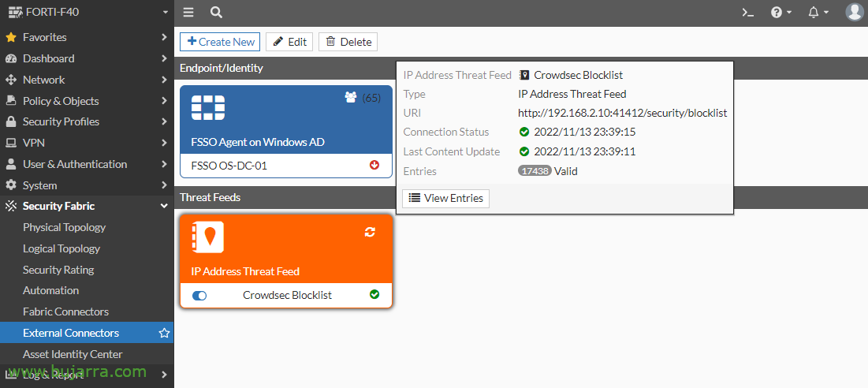Image resolution: width=868 pixels, height=388 pixels.
Task: Expand the Network chevron
Action: click(x=164, y=80)
